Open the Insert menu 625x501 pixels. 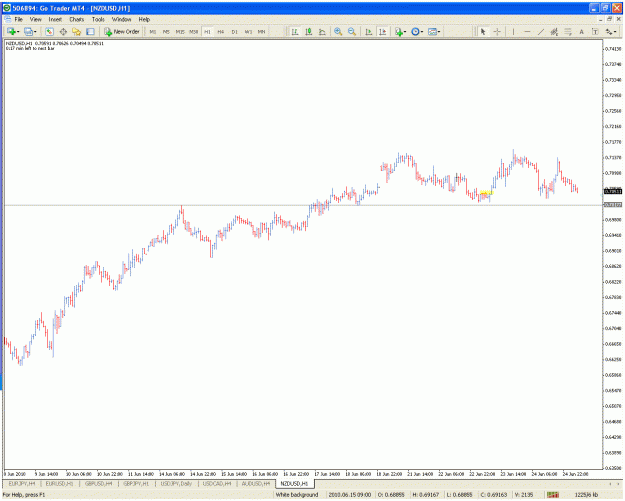click(x=55, y=19)
